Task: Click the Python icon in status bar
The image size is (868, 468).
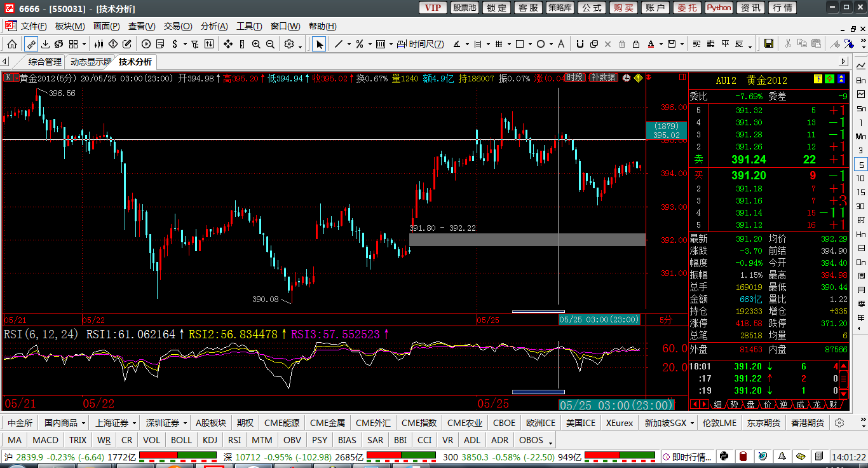Action: (x=723, y=457)
